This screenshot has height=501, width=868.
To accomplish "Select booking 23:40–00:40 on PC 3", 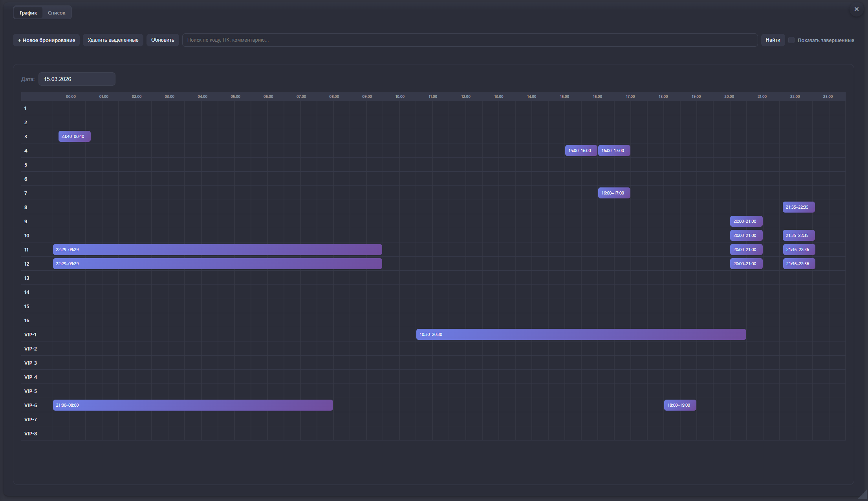I will pyautogui.click(x=74, y=136).
